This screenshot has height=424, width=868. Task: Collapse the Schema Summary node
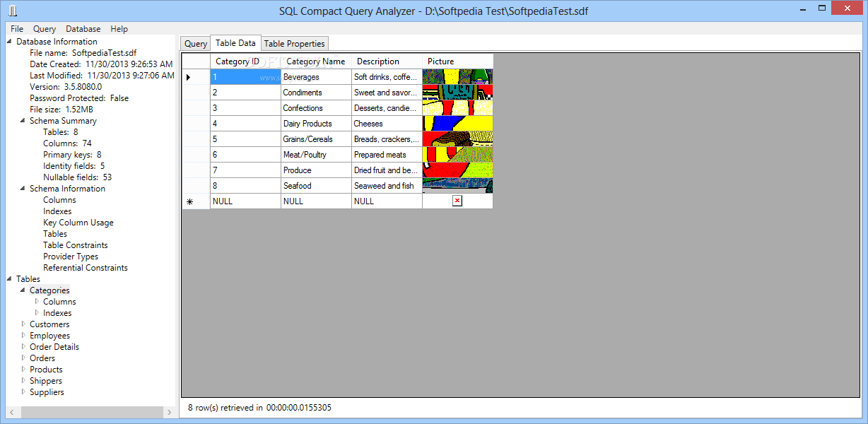[x=23, y=121]
